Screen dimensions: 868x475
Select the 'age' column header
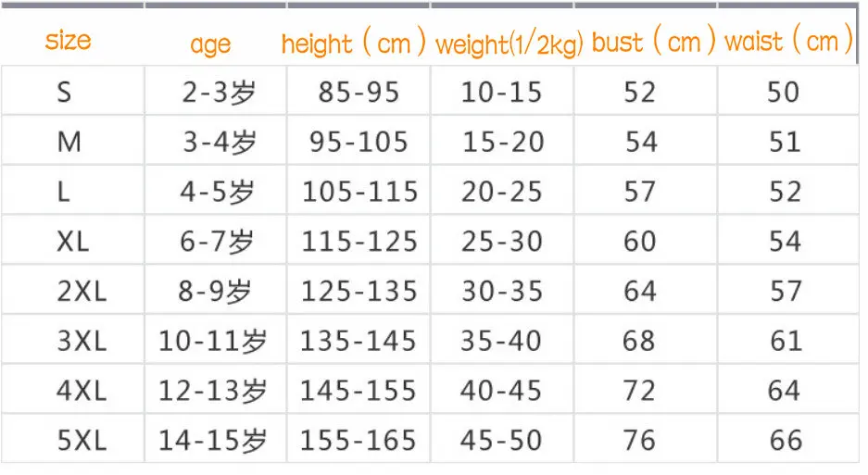coord(210,44)
